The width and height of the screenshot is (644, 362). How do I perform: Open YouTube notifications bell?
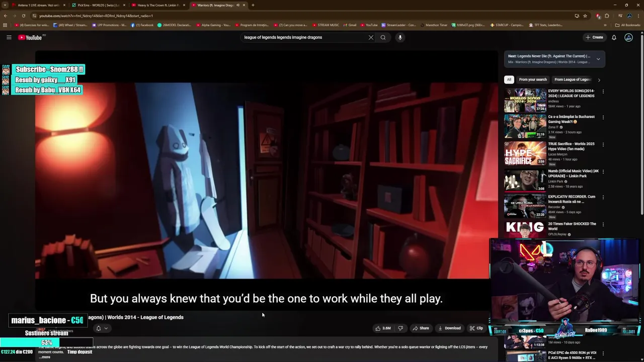coord(614,37)
